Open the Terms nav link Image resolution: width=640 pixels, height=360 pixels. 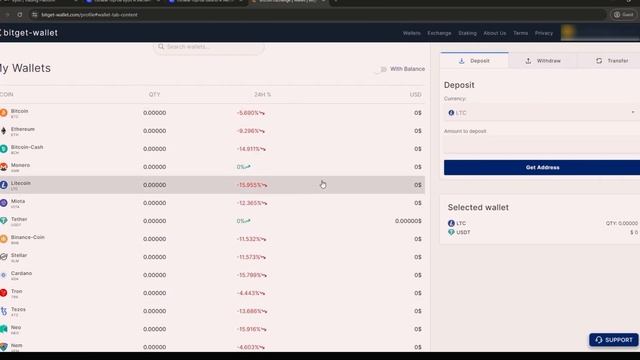520,33
